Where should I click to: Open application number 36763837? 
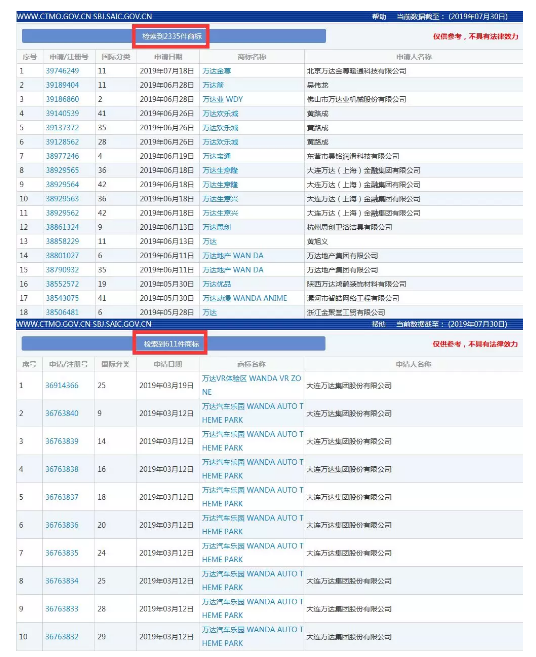[x=62, y=497]
